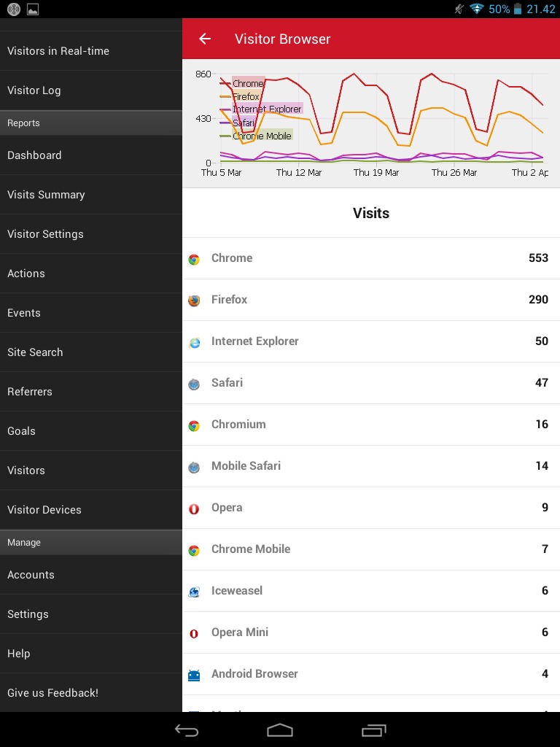
Task: Tap the Internet Explorer icon
Action: click(194, 343)
